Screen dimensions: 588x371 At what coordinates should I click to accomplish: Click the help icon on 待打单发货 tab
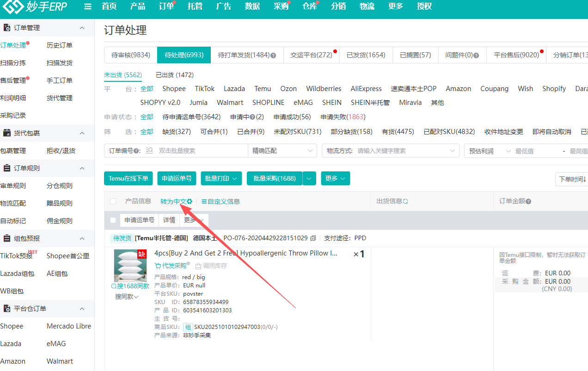[273, 55]
